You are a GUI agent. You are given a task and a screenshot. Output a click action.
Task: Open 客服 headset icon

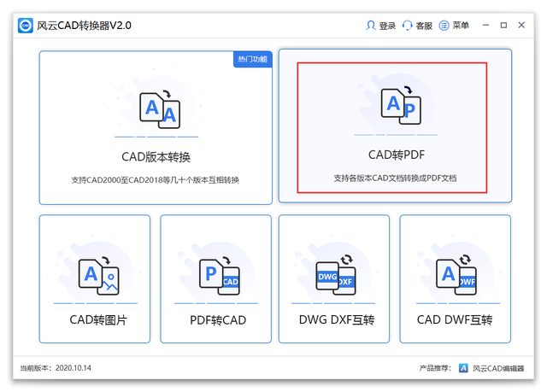(x=407, y=26)
